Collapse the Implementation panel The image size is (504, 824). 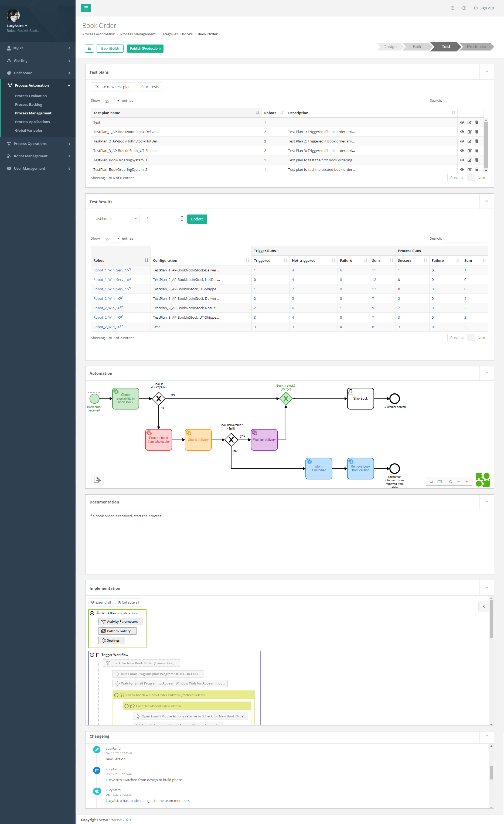coord(487,588)
